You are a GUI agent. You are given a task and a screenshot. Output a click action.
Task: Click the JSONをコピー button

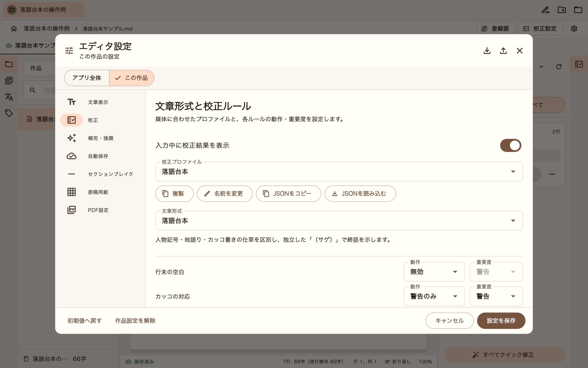click(x=288, y=193)
